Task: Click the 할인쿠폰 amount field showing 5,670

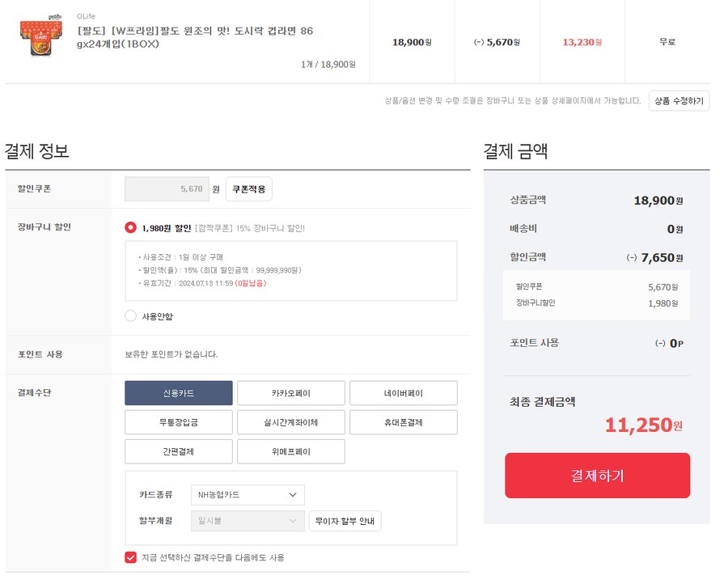Action: (x=167, y=189)
